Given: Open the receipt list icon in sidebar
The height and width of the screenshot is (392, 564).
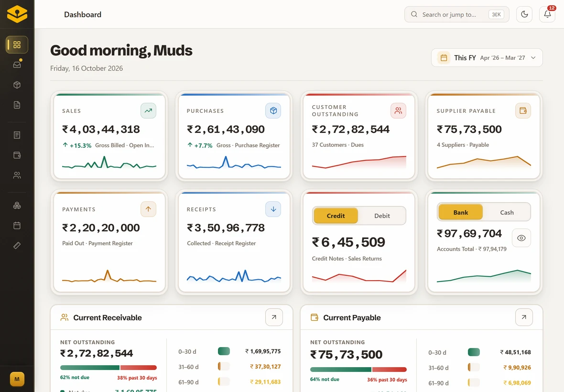Looking at the screenshot, I should pyautogui.click(x=17, y=135).
